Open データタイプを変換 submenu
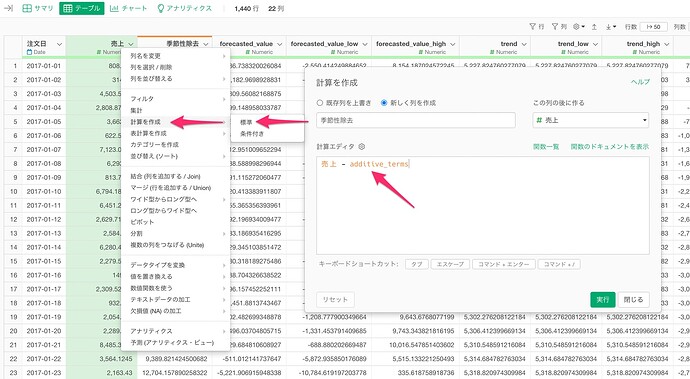 coord(175,265)
